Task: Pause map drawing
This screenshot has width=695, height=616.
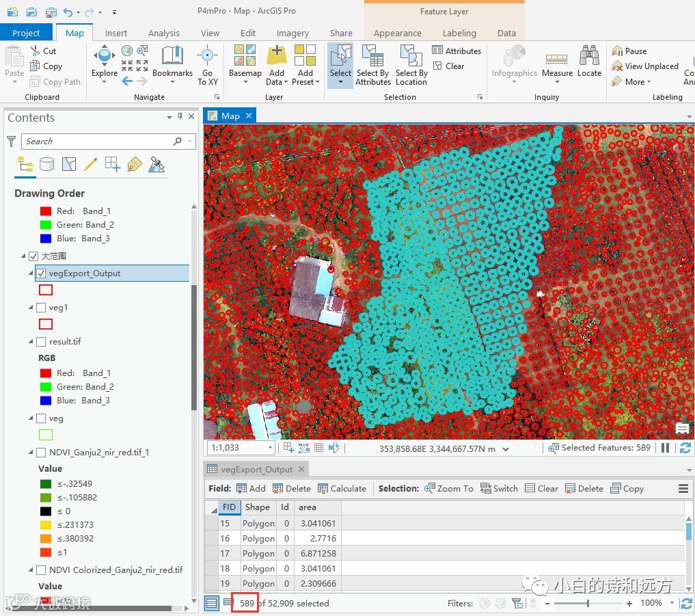Action: (x=665, y=448)
